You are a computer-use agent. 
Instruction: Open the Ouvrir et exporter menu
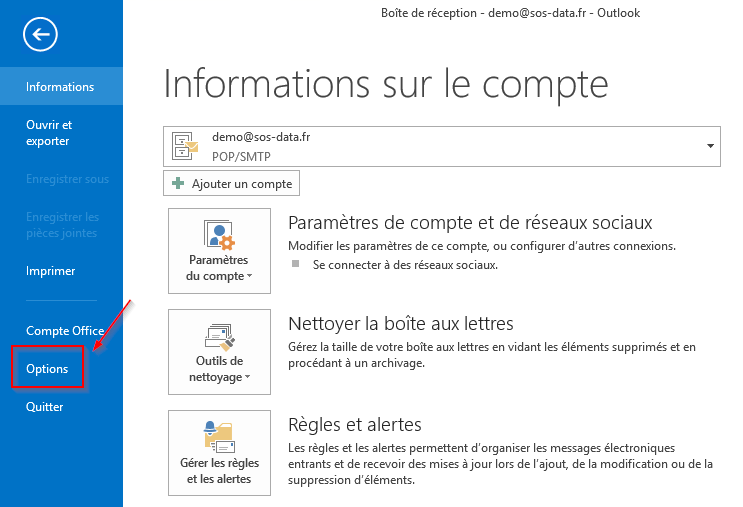point(49,133)
